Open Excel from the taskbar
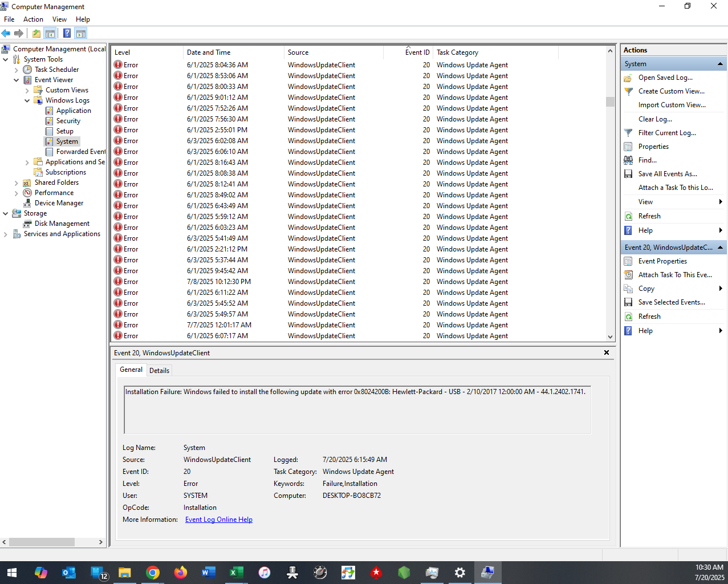Screen dimensions: 728x584 [237, 573]
